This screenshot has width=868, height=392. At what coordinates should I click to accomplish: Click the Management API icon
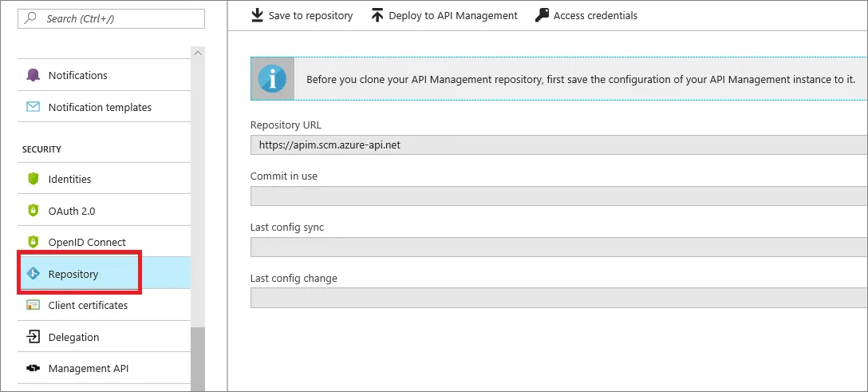[33, 368]
